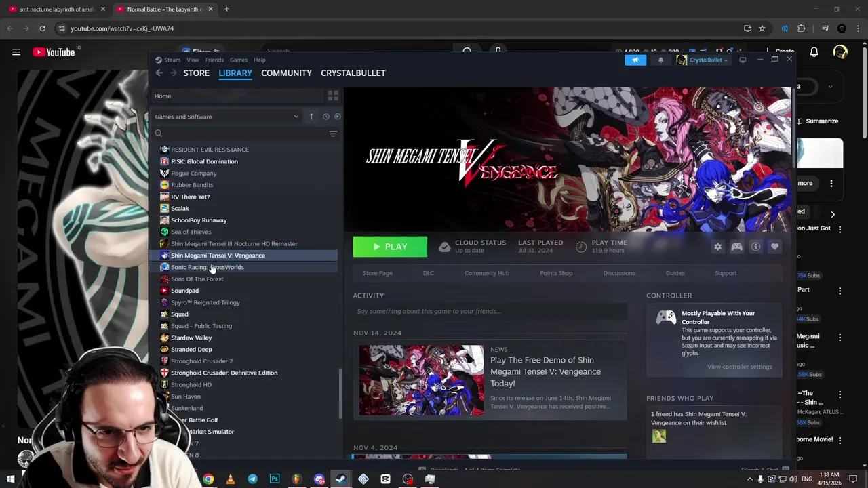Open YouTube notifications bell
Image resolution: width=868 pixels, height=488 pixels.
pyautogui.click(x=814, y=52)
